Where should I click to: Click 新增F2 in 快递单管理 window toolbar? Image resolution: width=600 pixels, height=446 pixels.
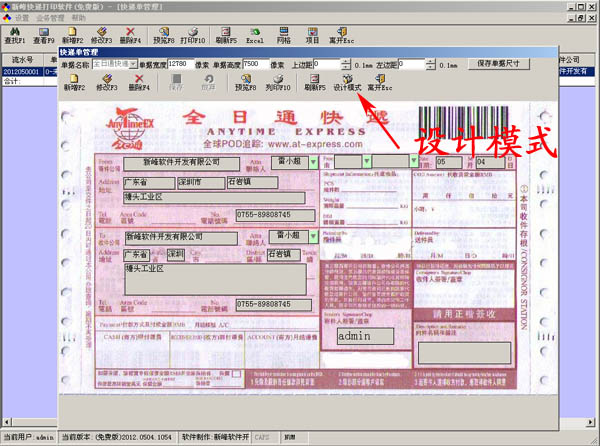(74, 83)
